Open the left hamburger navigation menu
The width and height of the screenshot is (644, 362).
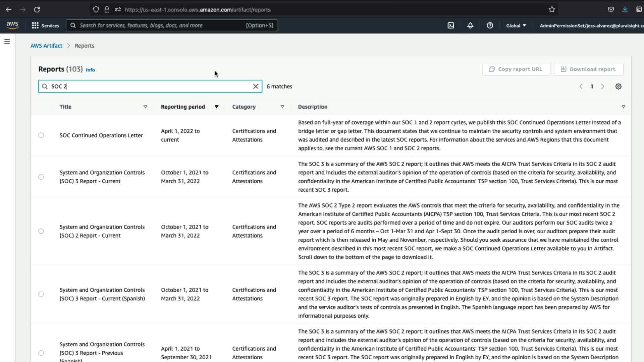pos(7,42)
